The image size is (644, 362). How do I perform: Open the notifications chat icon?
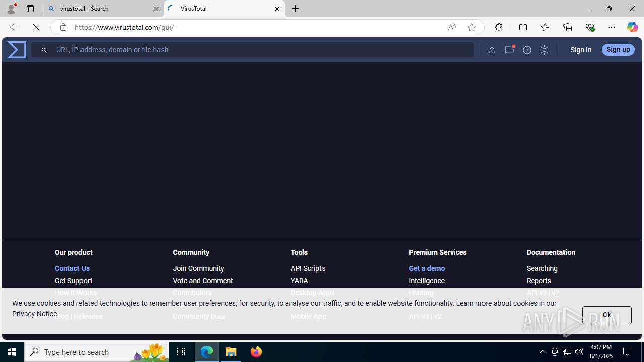pos(509,49)
